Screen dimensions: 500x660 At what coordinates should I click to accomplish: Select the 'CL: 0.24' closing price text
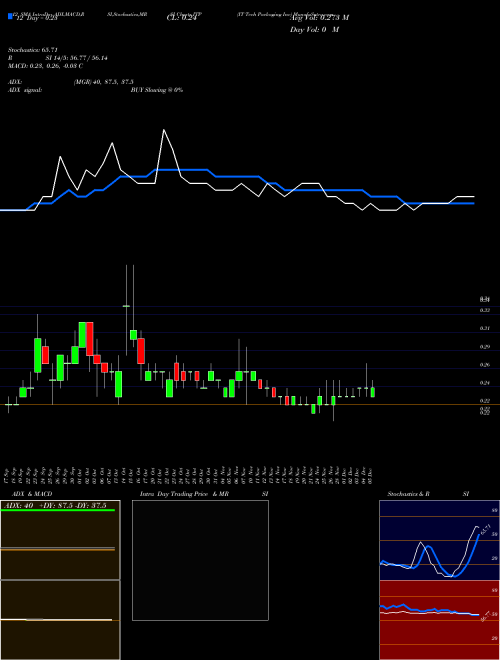click(x=182, y=18)
